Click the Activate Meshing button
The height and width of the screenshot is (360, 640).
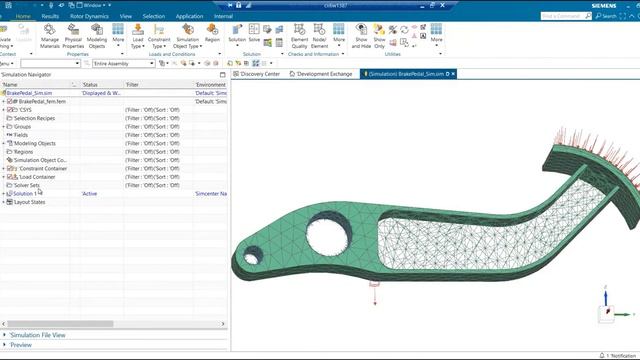click(x=6, y=36)
